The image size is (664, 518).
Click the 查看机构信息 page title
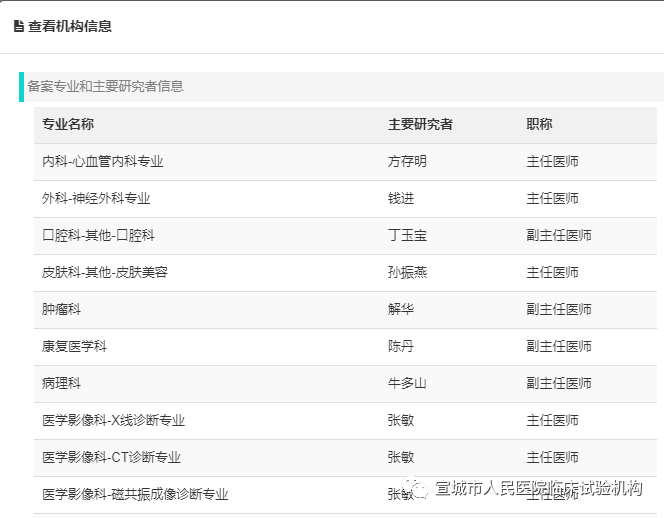click(70, 26)
